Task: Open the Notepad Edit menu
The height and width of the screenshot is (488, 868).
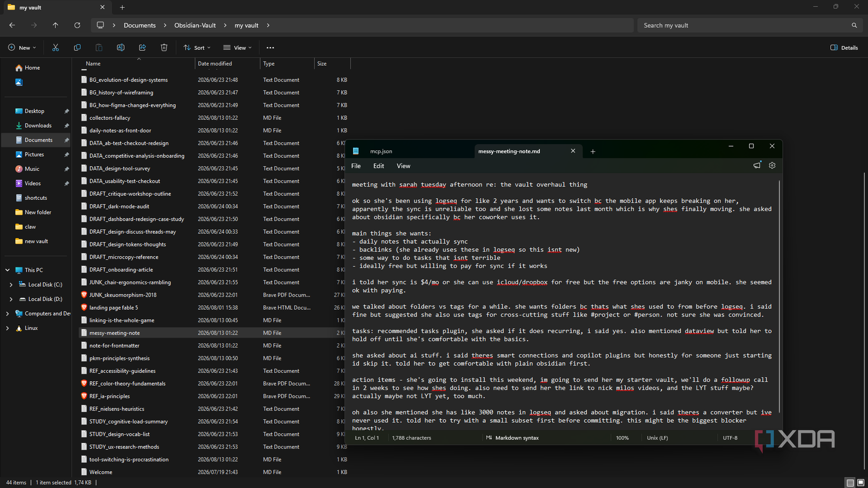Action: [379, 166]
